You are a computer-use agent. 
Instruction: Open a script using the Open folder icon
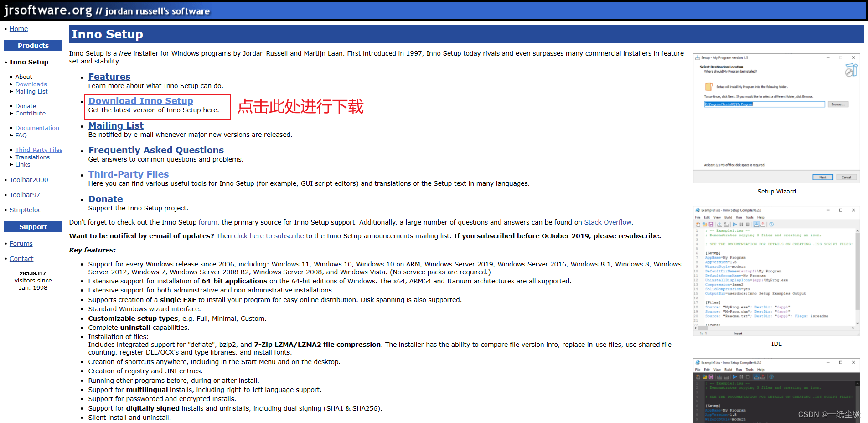coord(704,225)
